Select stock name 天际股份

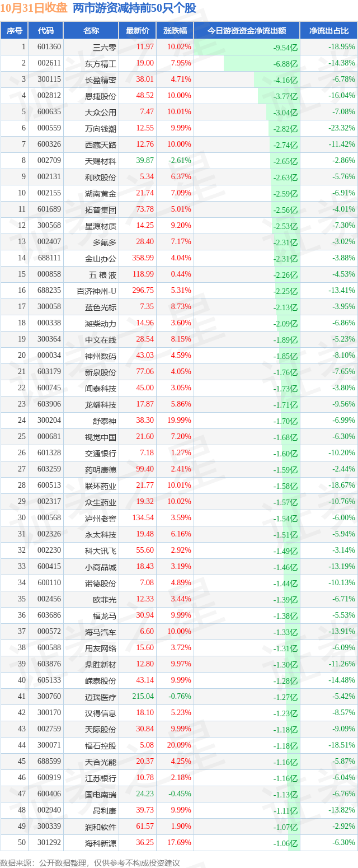click(101, 729)
